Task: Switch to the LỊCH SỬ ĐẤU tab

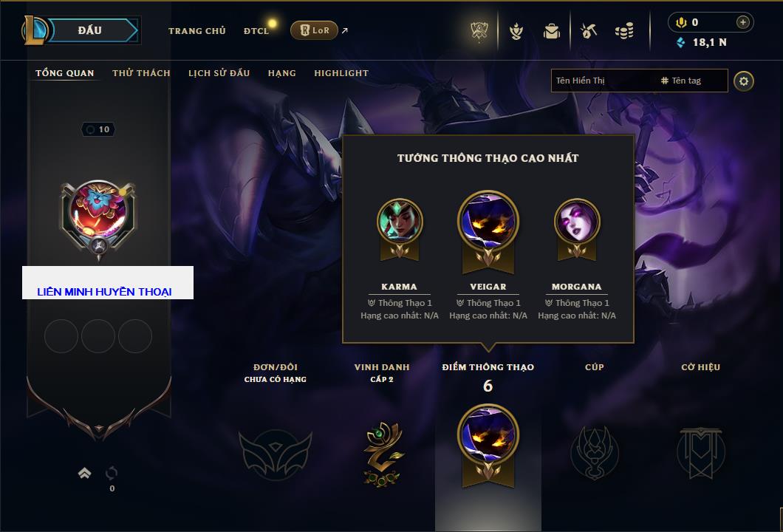Action: [219, 73]
